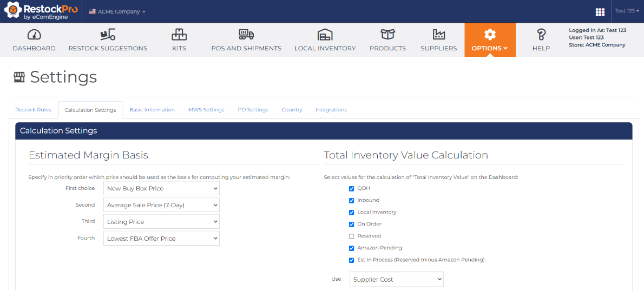Open the First choice price dropdown
Viewport: 644px width, 291px height.
[161, 188]
